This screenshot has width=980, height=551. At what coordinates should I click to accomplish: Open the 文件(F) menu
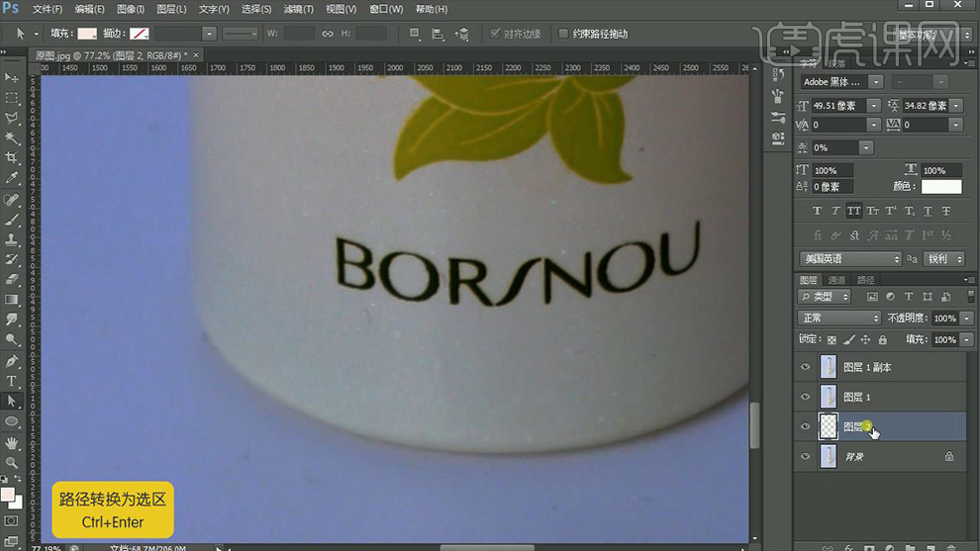(48, 9)
